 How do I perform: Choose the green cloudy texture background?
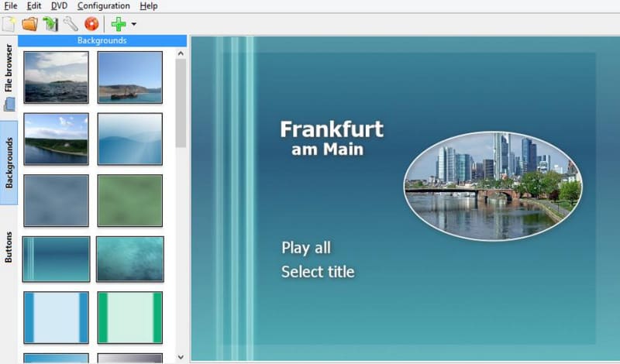(x=129, y=201)
